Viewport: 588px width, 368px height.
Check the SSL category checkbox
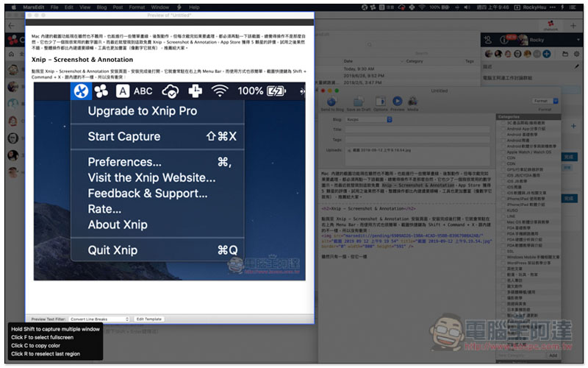503,251
